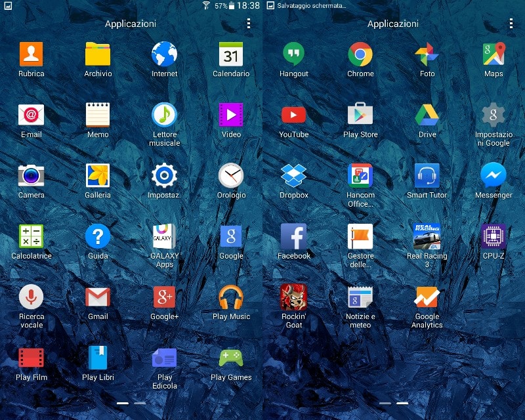Open Lettore musicale music player
Viewport: 525px width, 420px height.
164,115
